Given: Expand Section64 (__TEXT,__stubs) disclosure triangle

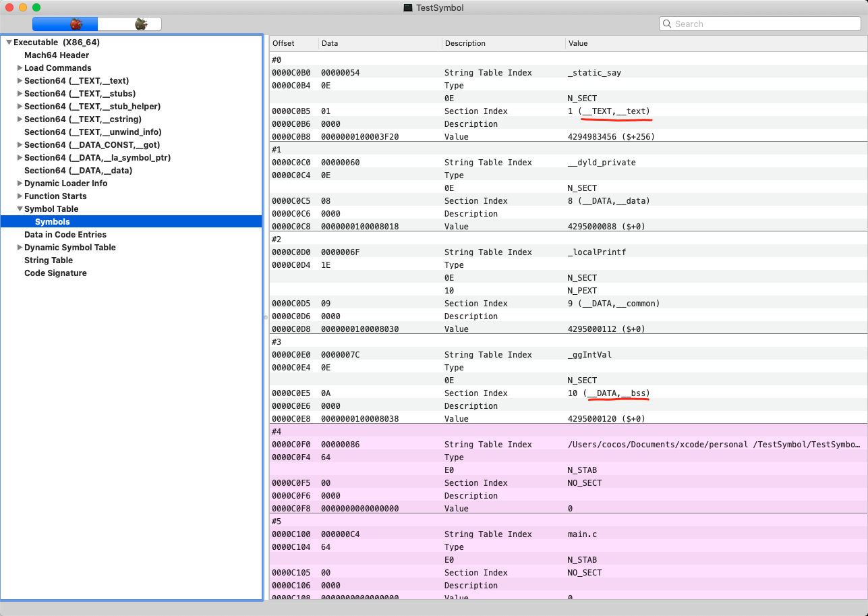Looking at the screenshot, I should (20, 94).
